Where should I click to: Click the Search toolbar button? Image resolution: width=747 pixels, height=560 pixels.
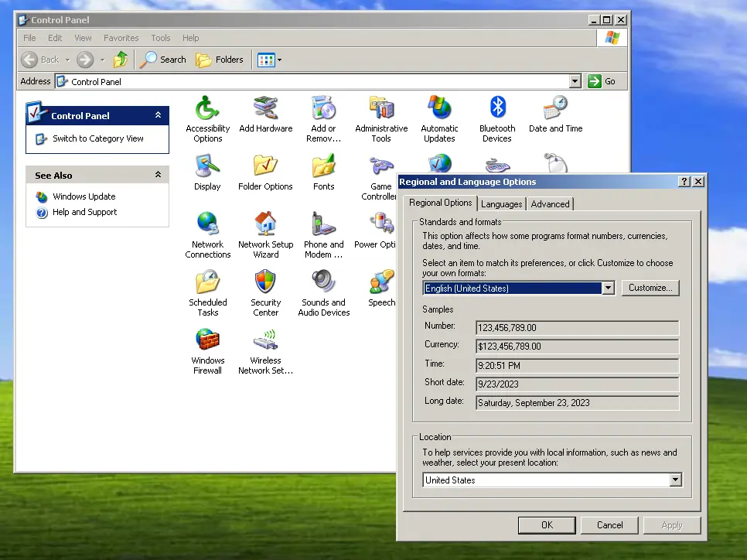pos(163,60)
